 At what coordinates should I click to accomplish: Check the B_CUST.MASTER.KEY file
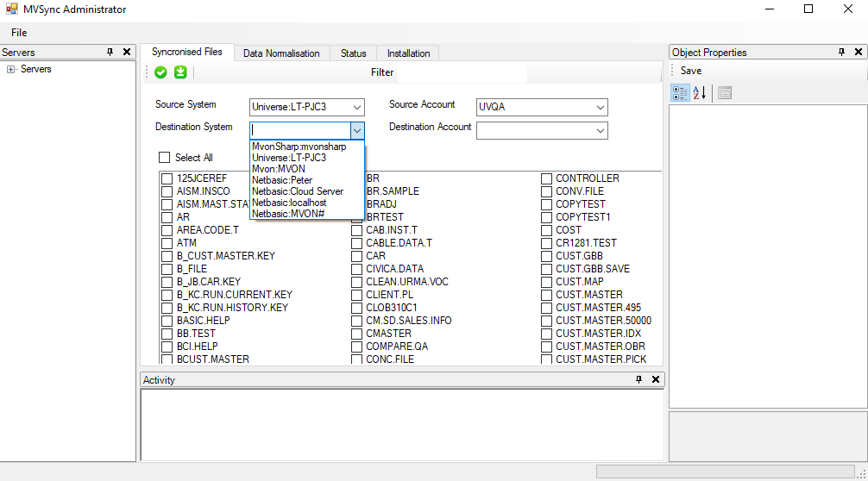point(167,256)
